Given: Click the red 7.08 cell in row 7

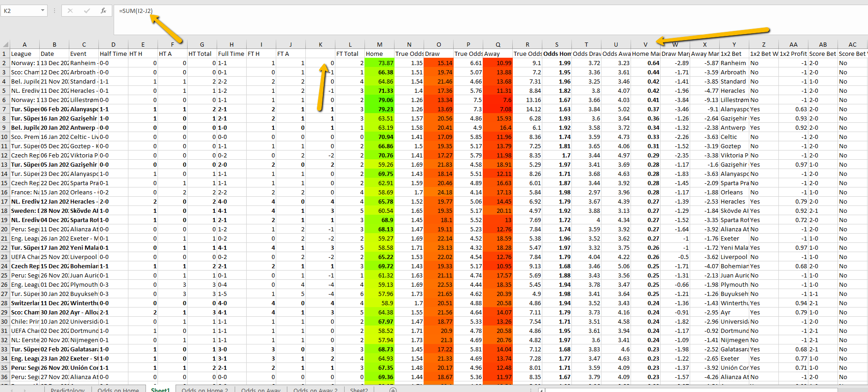Looking at the screenshot, I should pyautogui.click(x=498, y=109).
